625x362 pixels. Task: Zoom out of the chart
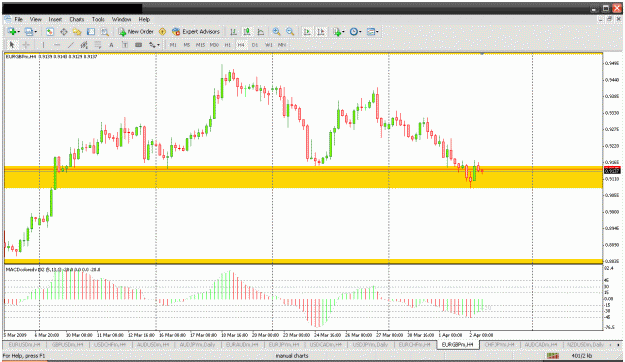coord(290,31)
